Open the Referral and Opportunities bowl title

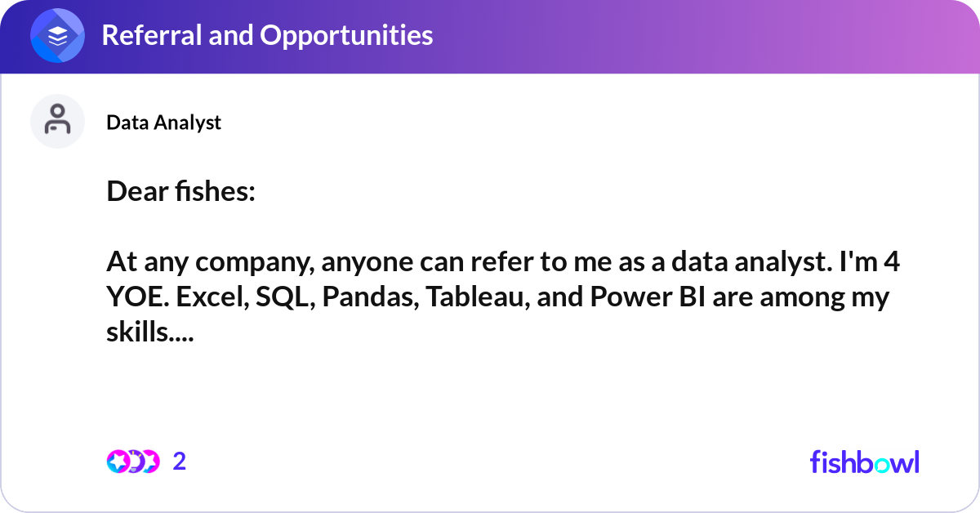click(x=267, y=35)
